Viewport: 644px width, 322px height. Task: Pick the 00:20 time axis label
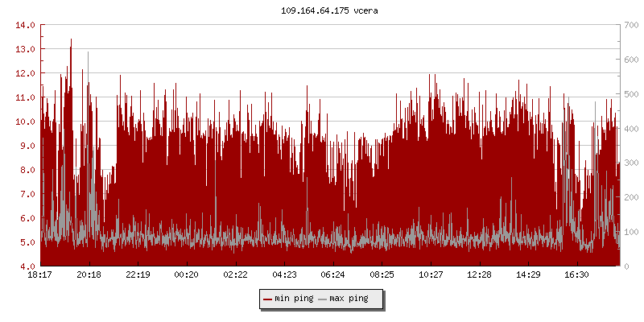(x=187, y=275)
